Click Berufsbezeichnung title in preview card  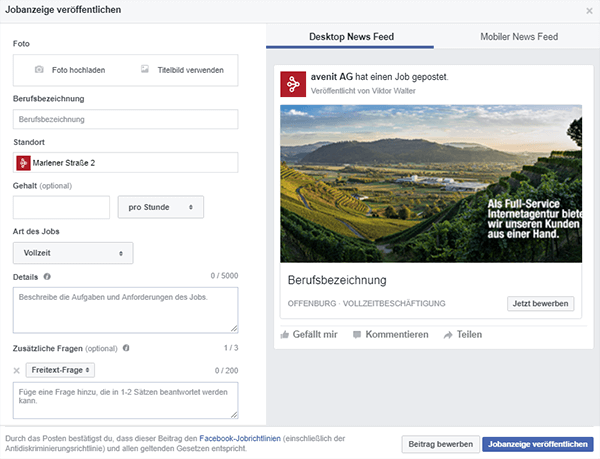(x=337, y=280)
